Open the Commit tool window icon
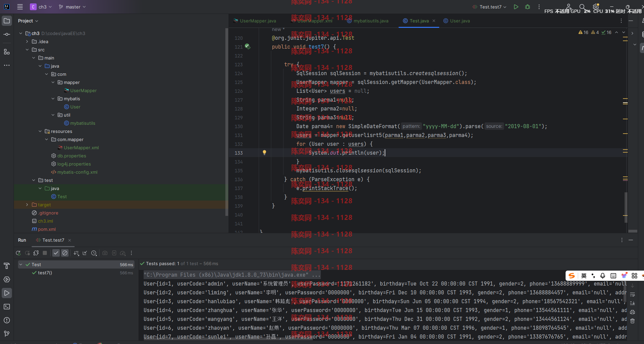 click(7, 34)
